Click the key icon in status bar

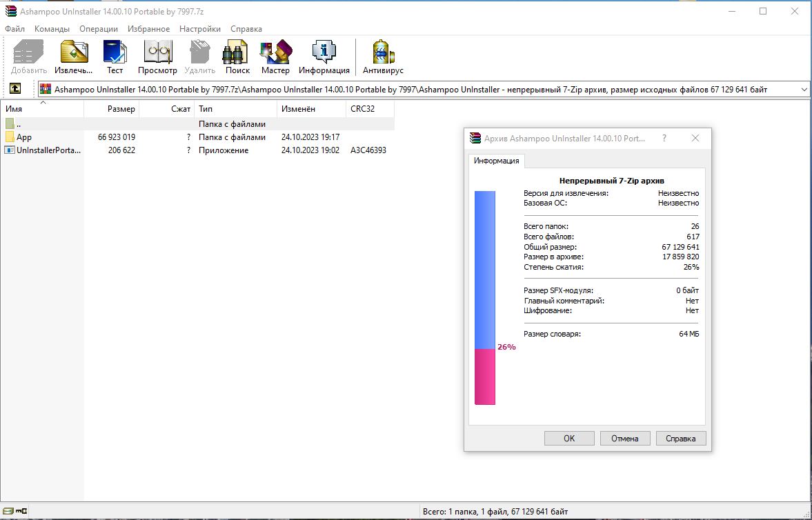click(21, 511)
